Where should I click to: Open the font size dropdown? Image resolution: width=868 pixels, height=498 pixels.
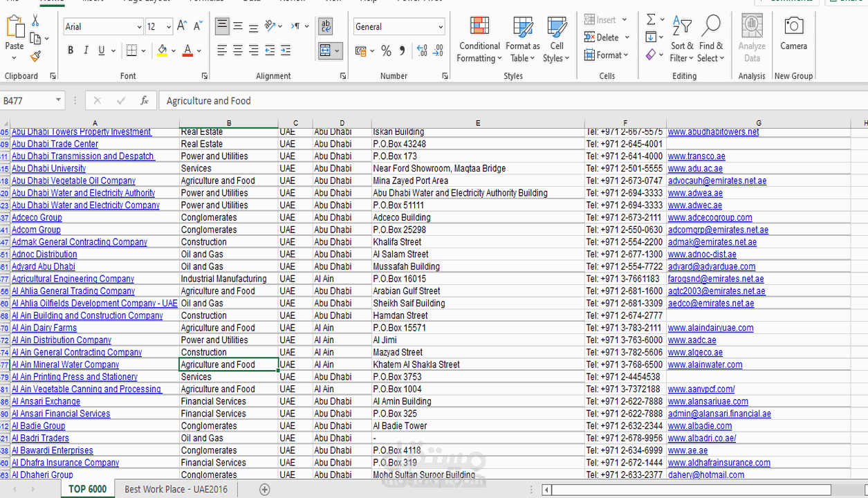click(x=168, y=27)
